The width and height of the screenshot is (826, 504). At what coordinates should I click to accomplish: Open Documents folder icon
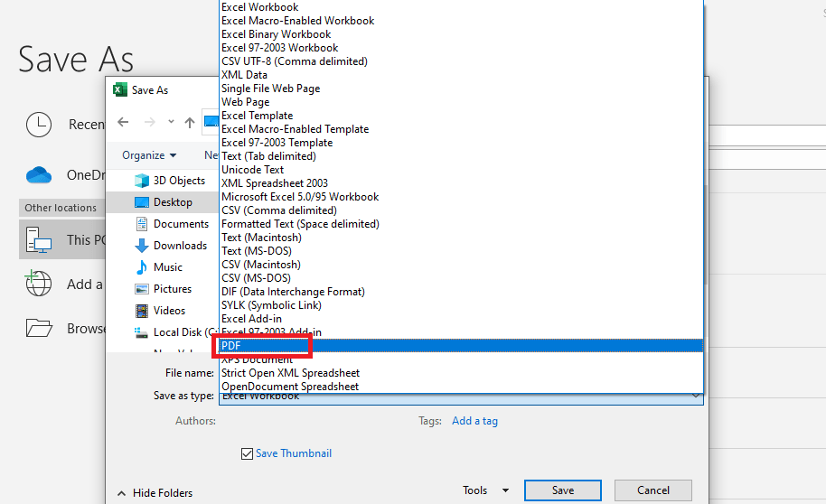coord(142,224)
